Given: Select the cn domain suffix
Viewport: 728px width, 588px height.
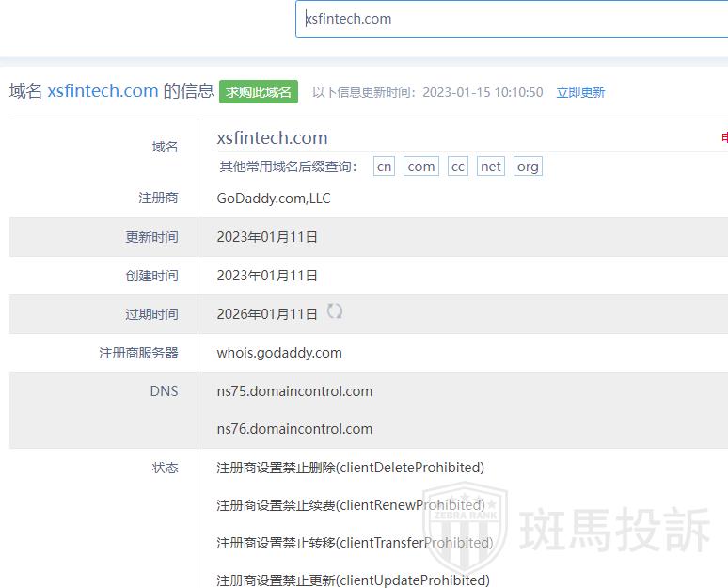Looking at the screenshot, I should point(384,167).
